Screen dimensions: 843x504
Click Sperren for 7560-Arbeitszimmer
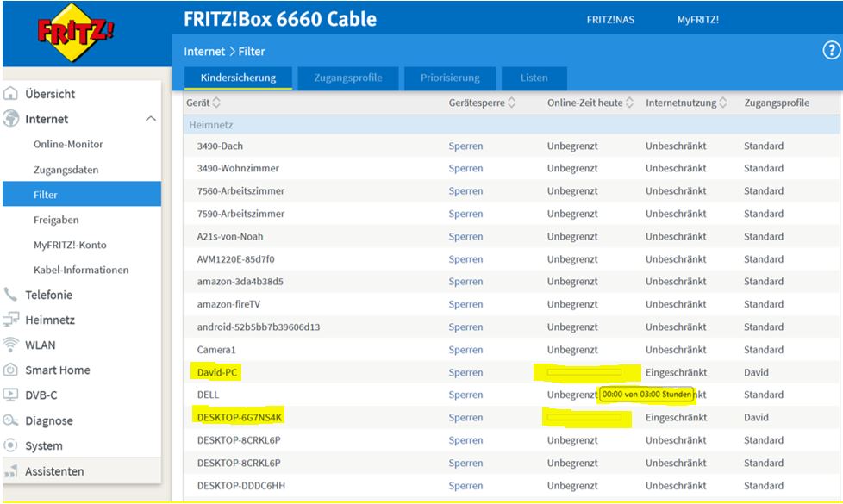click(465, 191)
